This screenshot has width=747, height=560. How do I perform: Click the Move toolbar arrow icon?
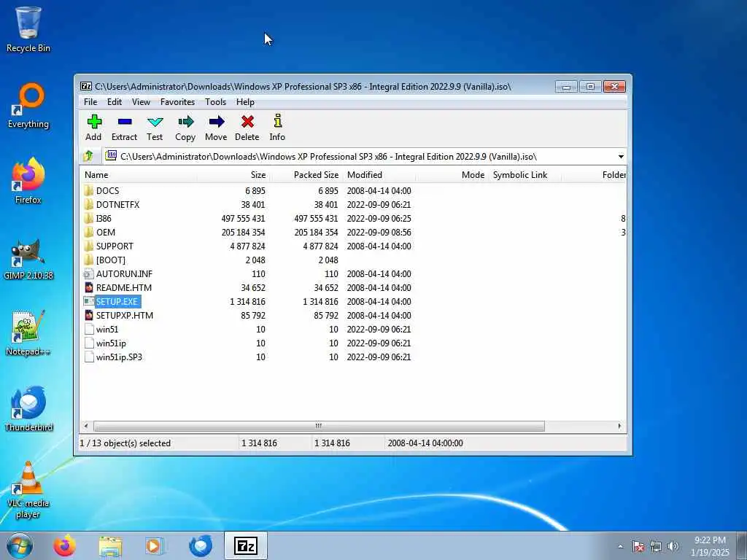[x=216, y=122]
